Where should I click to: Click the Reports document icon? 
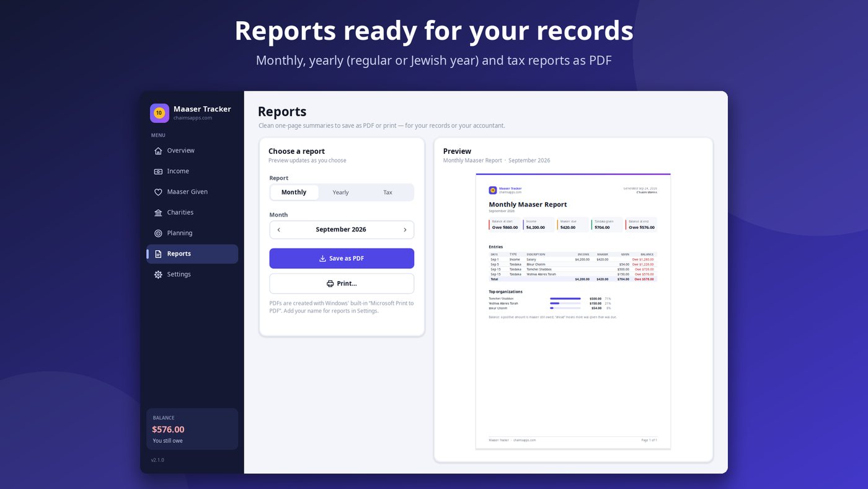(x=158, y=254)
